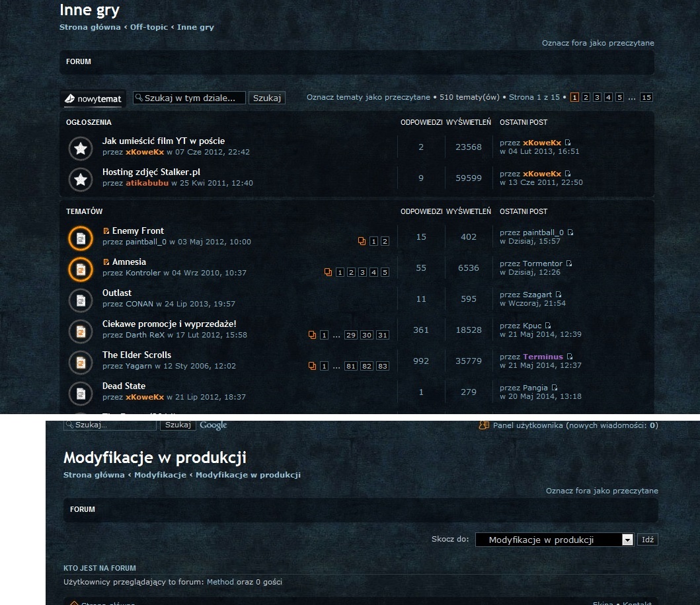
Task: Open Darth ReX user profile
Action: pyautogui.click(x=145, y=335)
